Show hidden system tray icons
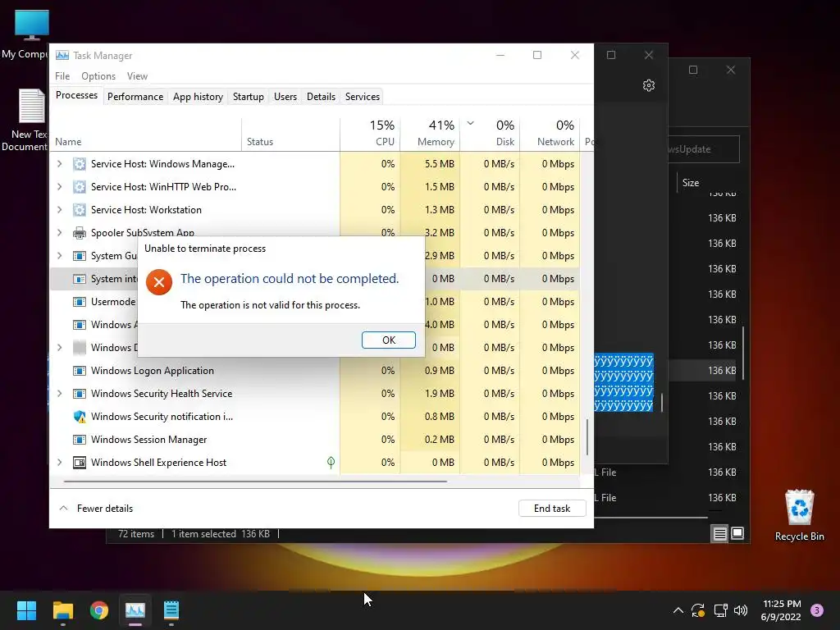840x630 pixels. coord(678,610)
